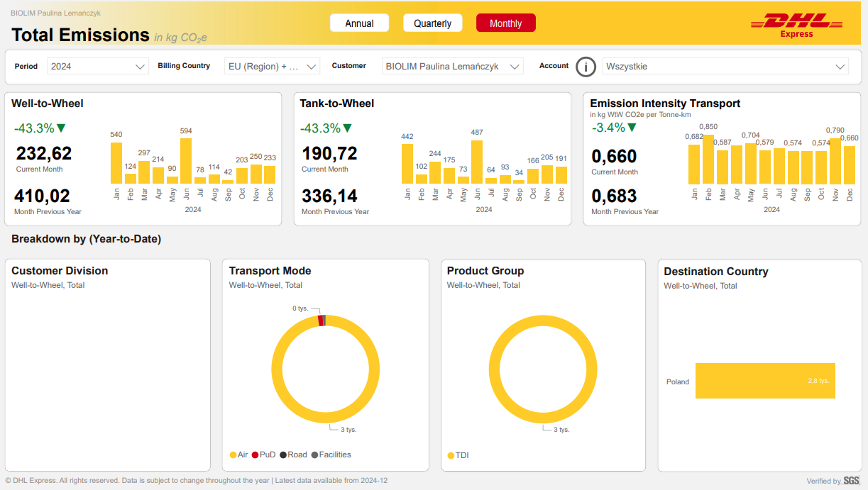Select the Jun bar in Well-to-Wheel chart

tap(186, 161)
